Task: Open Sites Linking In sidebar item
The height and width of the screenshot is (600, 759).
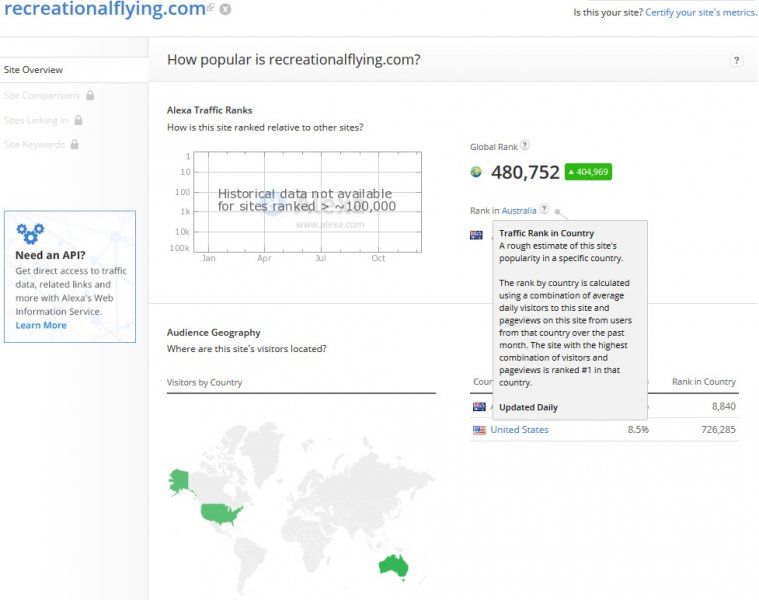Action: click(36, 120)
